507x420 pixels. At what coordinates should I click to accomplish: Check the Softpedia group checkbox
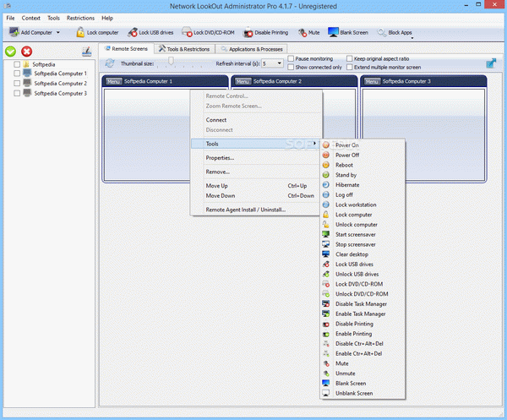pos(17,64)
